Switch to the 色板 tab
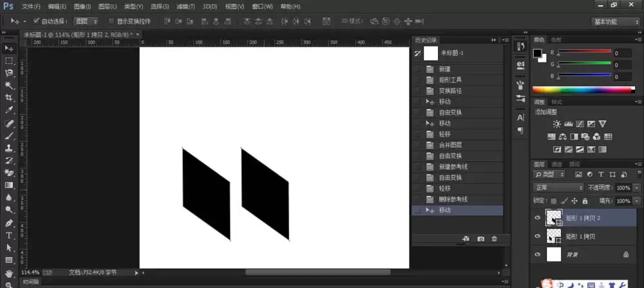Viewport: 644px width, 288px height. [556, 39]
